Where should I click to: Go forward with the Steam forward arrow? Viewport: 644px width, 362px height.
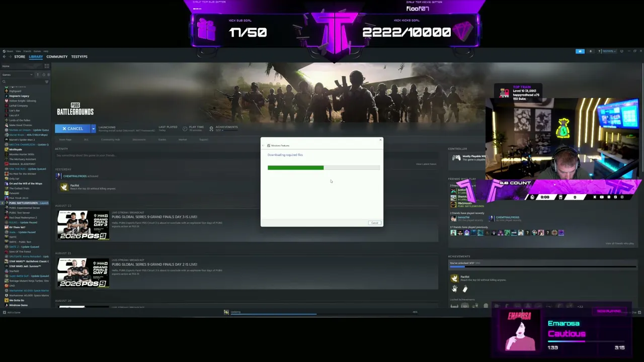point(10,57)
